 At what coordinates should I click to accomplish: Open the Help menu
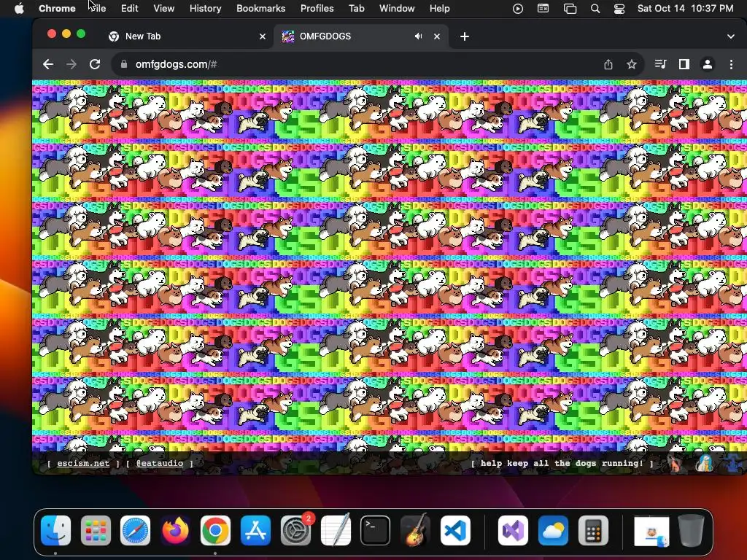tap(439, 8)
